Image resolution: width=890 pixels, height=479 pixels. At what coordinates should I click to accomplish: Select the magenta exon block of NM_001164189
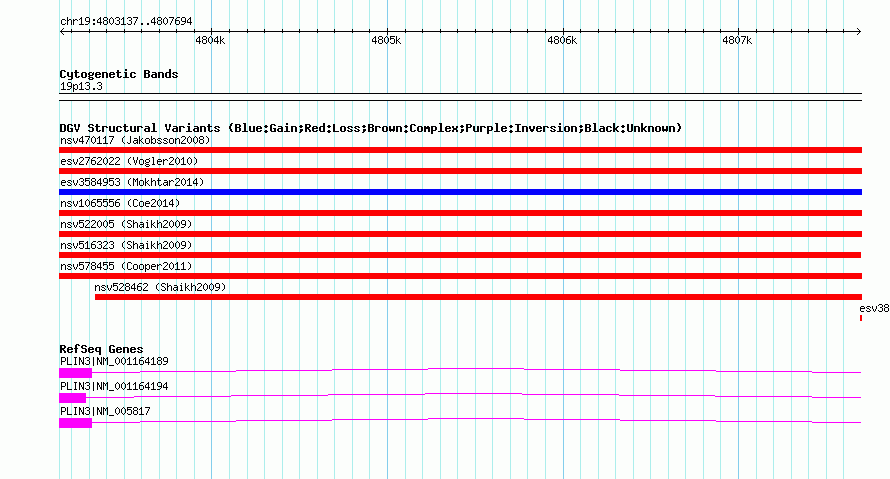pos(75,373)
